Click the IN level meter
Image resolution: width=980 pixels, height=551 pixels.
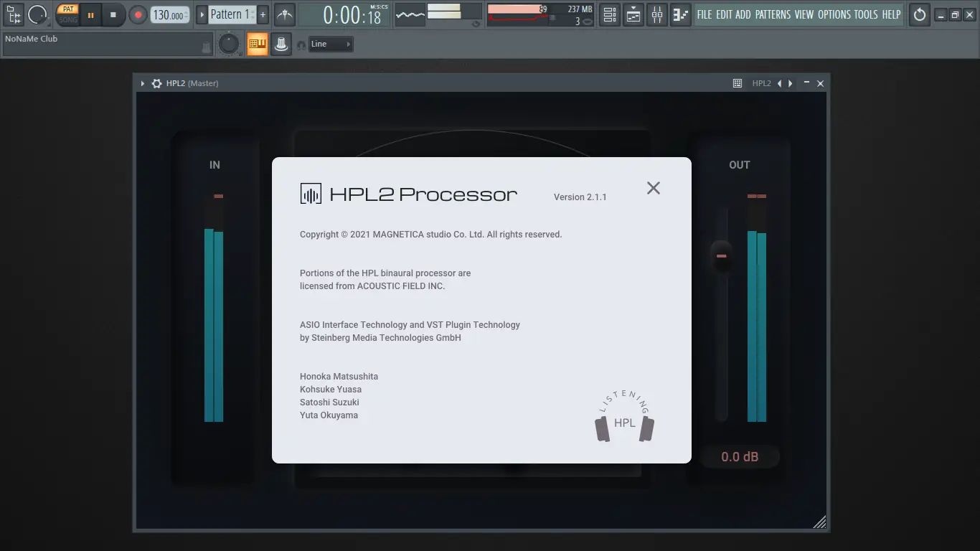[x=214, y=309]
